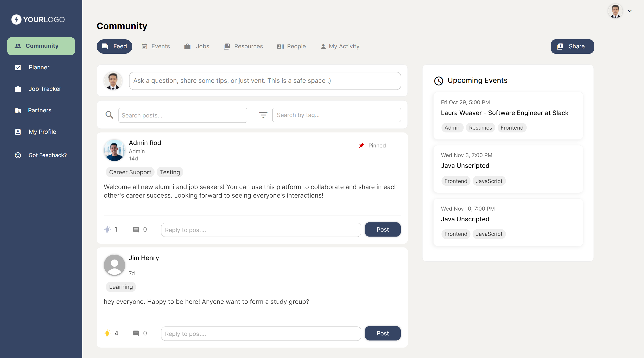
Task: Click the Admin Rod author name
Action: tap(145, 143)
